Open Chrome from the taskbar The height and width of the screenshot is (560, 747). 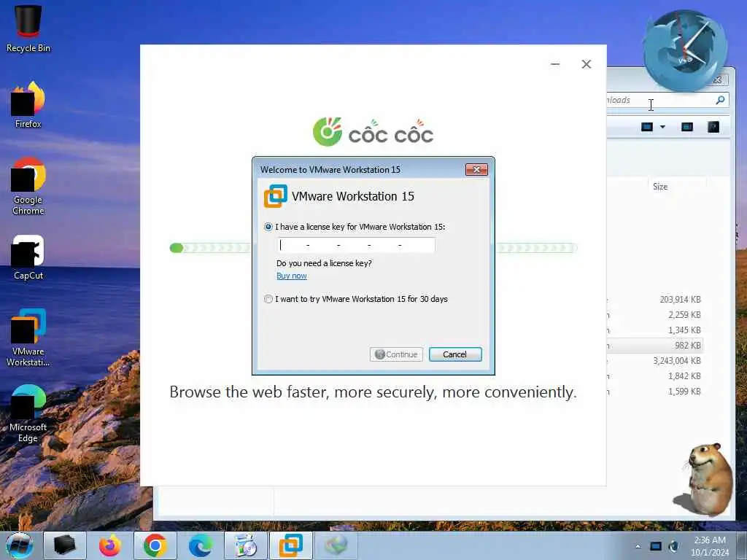point(155,545)
